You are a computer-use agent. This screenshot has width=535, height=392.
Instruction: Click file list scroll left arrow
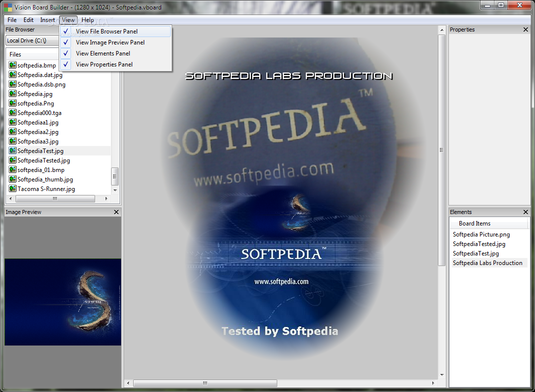pos(11,198)
